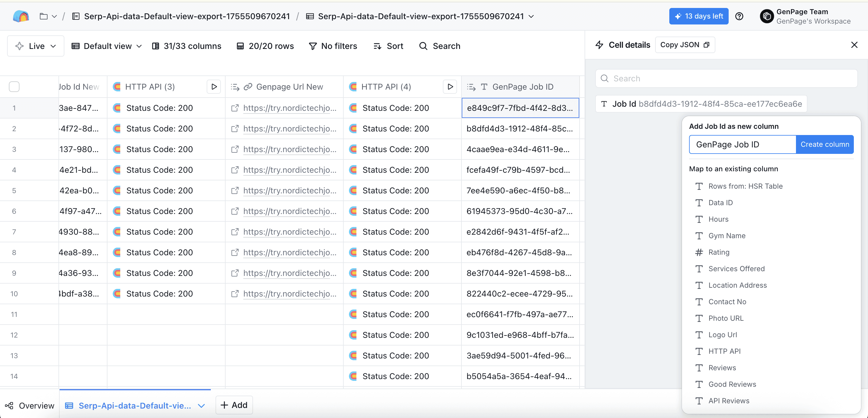Open the Serp-Api-data table tab dropdown
The height and width of the screenshot is (418, 868).
pos(201,405)
